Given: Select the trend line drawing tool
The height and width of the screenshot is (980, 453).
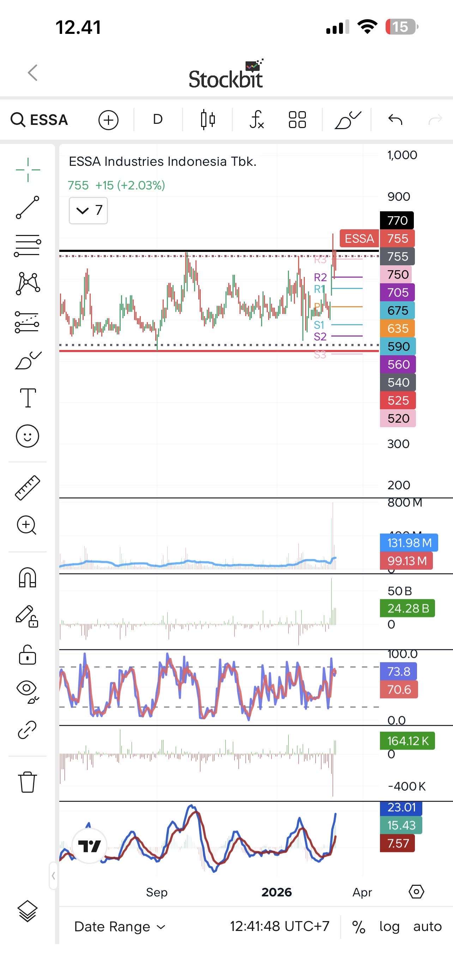Looking at the screenshot, I should (x=28, y=207).
